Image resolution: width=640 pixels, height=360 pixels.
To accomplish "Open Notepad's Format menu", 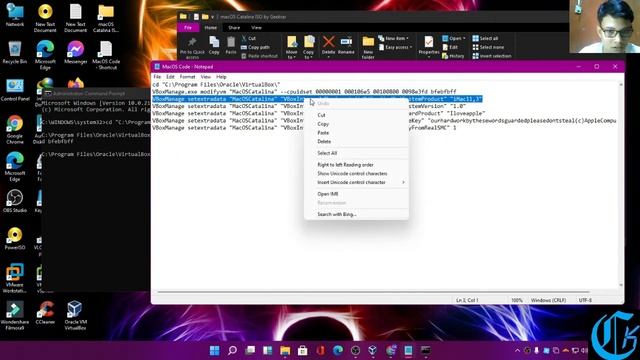I will coord(187,77).
